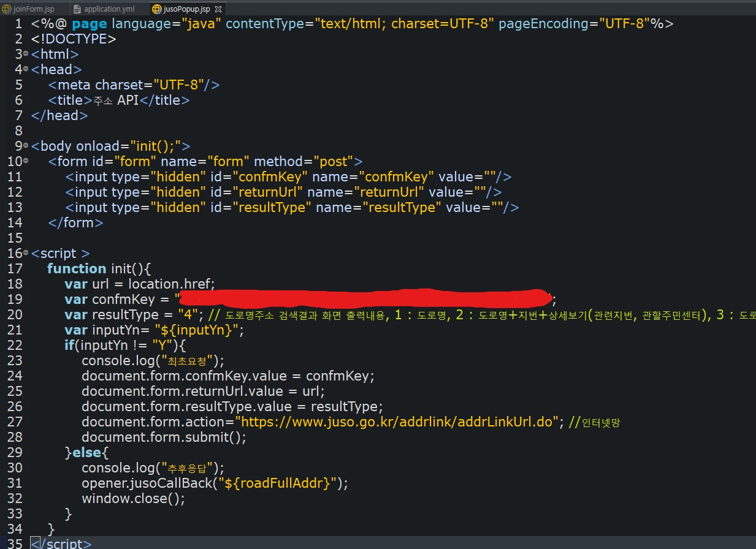
Task: Click the hidden input id="confmKey" line
Action: 288,176
